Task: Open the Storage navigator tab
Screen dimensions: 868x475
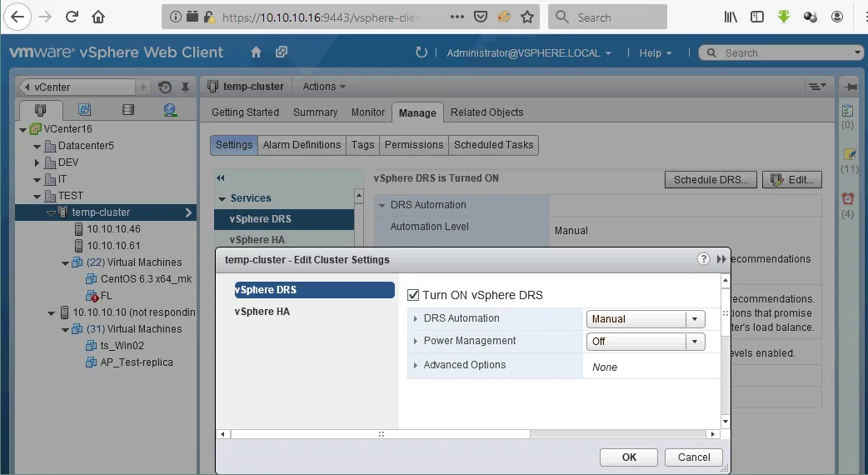Action: [x=127, y=110]
